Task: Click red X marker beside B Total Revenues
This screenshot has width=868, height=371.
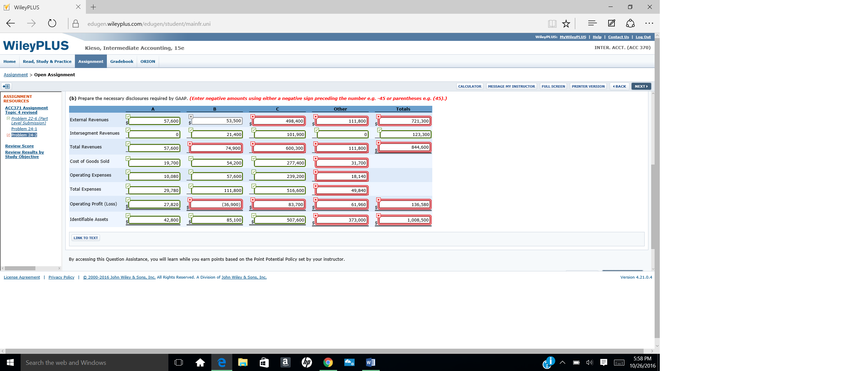Action: pyautogui.click(x=190, y=144)
